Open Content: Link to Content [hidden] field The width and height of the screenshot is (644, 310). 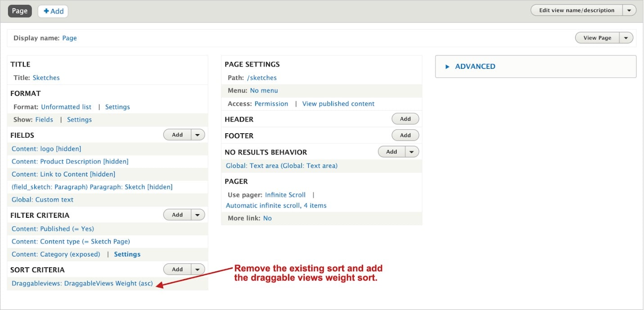point(63,174)
